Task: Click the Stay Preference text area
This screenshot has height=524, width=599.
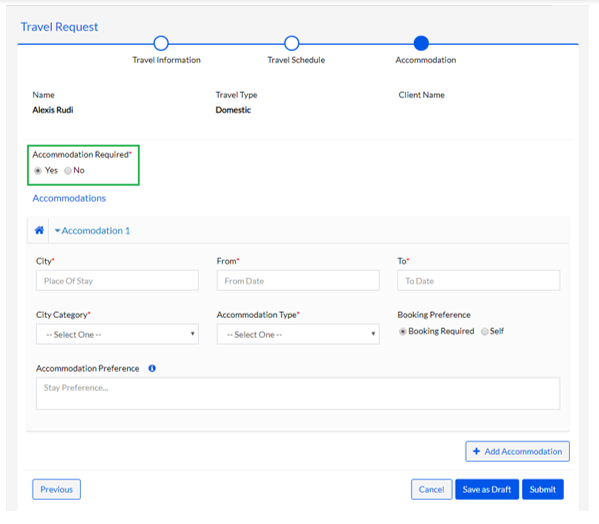Action: click(x=298, y=393)
